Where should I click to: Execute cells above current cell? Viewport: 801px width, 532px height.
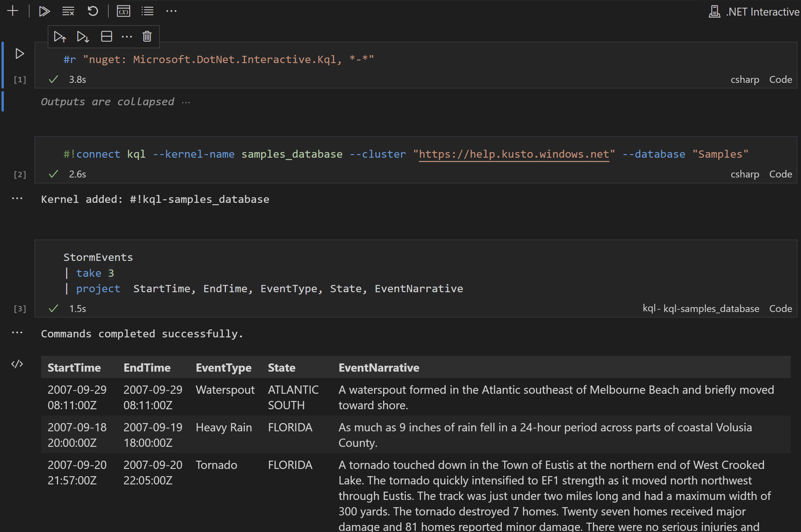[x=60, y=37]
